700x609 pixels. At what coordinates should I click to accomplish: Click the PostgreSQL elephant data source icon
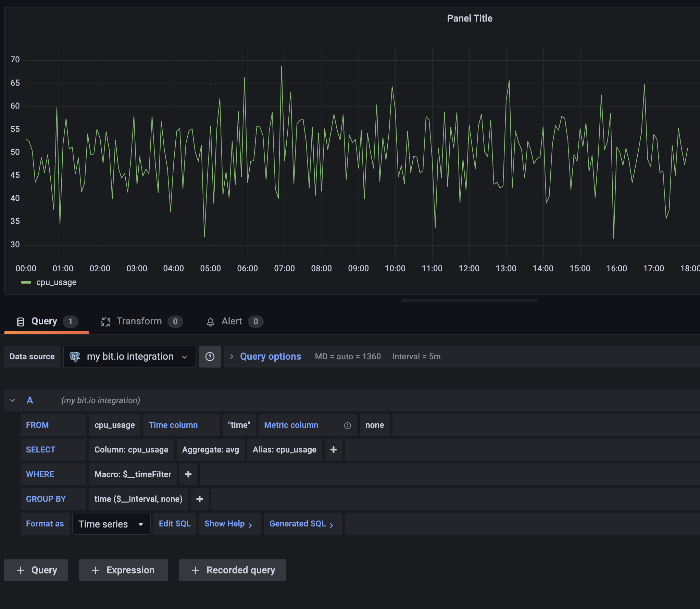tap(75, 357)
